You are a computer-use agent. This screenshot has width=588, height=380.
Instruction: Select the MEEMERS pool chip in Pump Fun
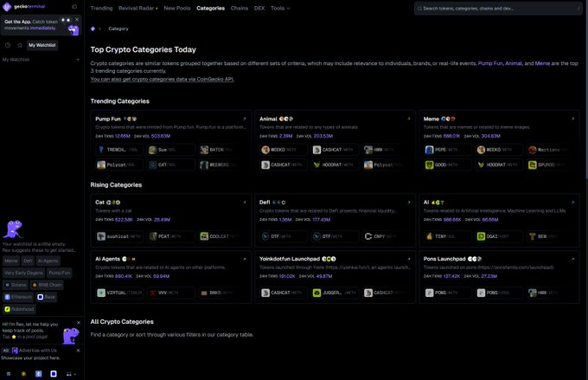pyautogui.click(x=222, y=164)
